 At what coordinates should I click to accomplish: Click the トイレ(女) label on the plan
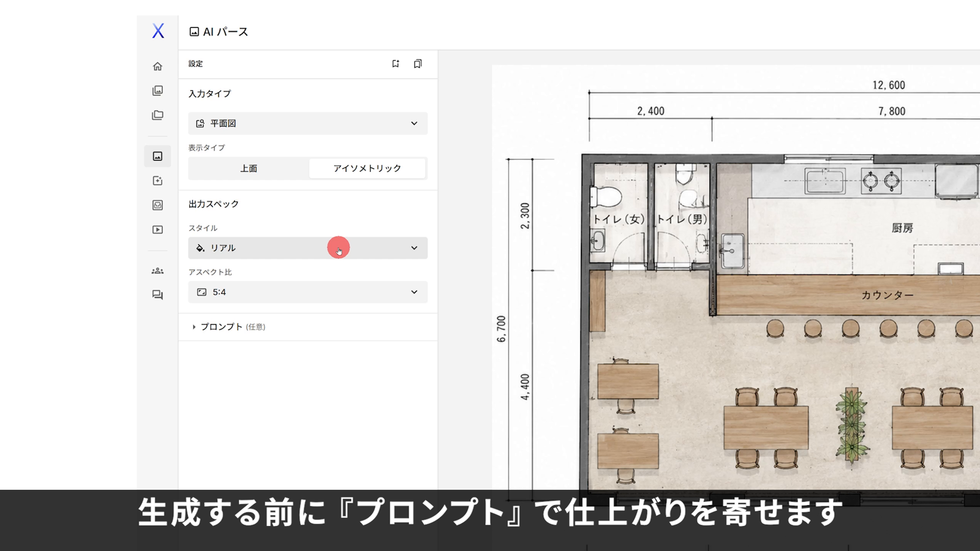tap(619, 219)
